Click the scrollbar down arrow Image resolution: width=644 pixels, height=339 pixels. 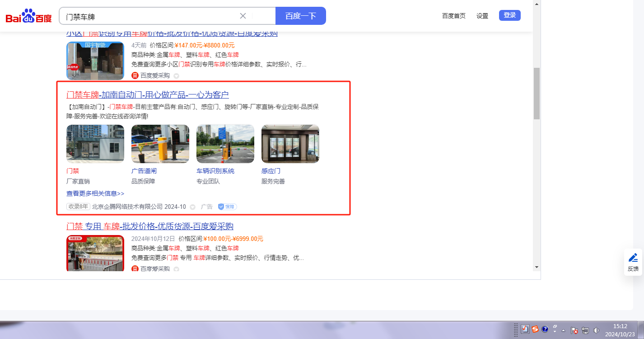pos(537,267)
